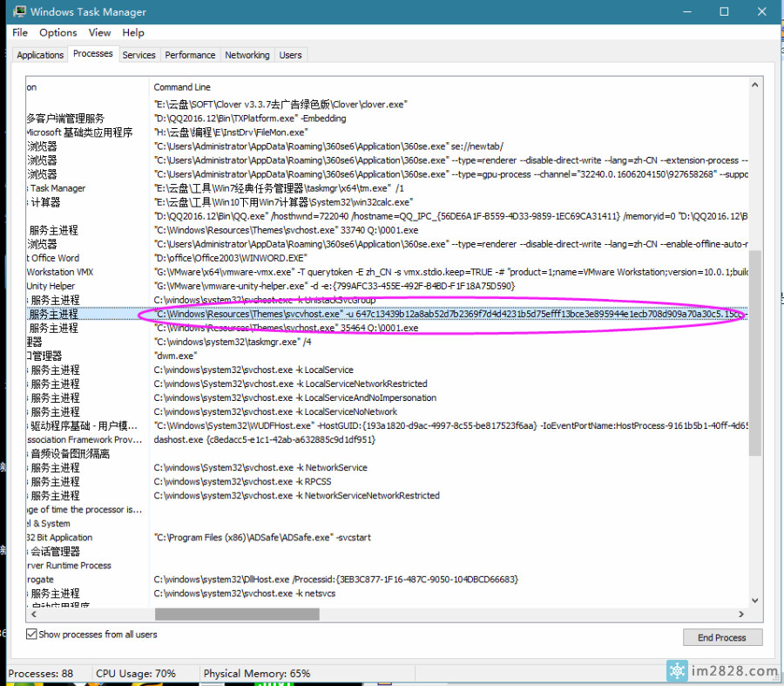The width and height of the screenshot is (784, 686).
Task: Select the dwm.exe process row
Action: point(176,356)
